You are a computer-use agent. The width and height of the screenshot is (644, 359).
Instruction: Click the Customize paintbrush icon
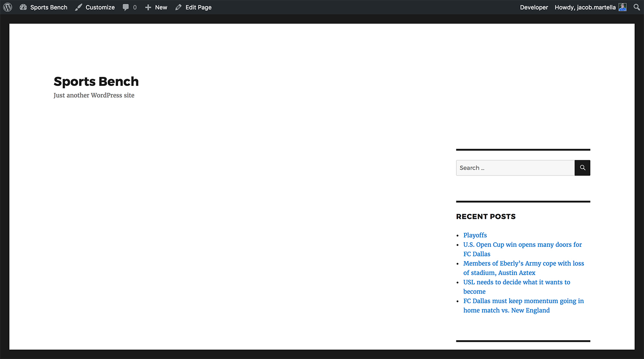click(x=79, y=7)
